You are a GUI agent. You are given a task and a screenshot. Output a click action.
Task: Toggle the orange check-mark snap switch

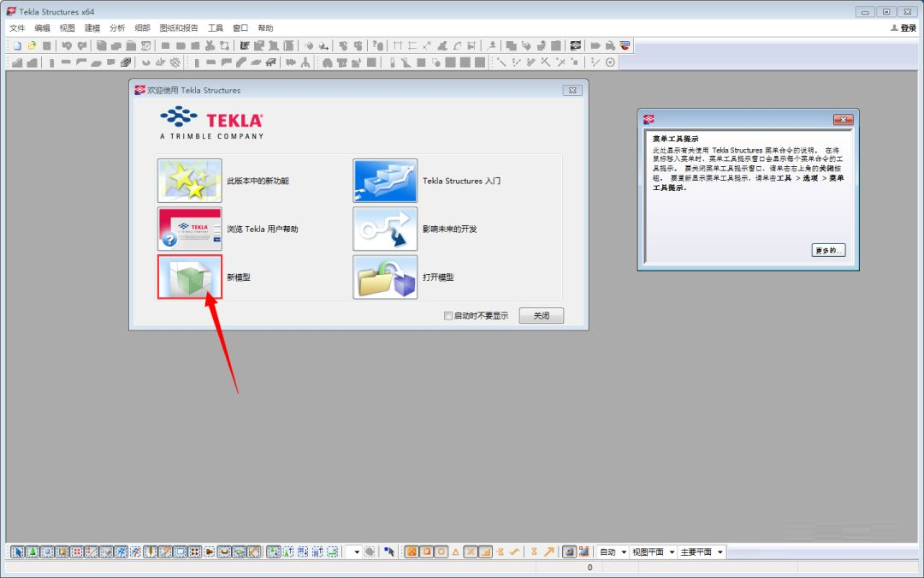(514, 552)
